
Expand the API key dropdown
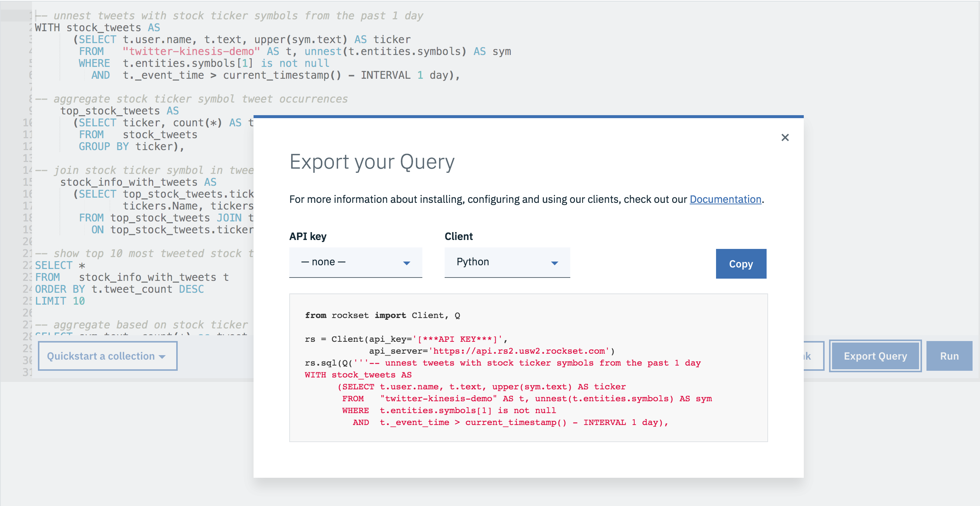tap(355, 262)
